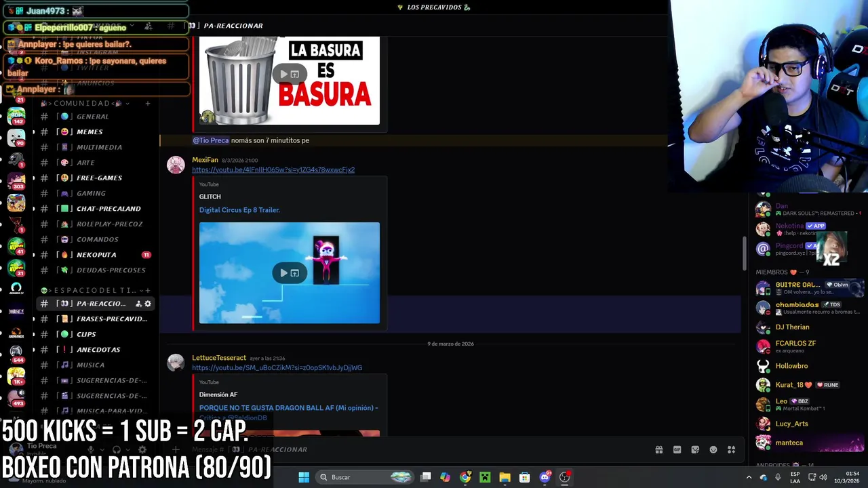This screenshot has height=488, width=868.
Task: Open the server icon with 31 badge
Action: click(x=16, y=268)
